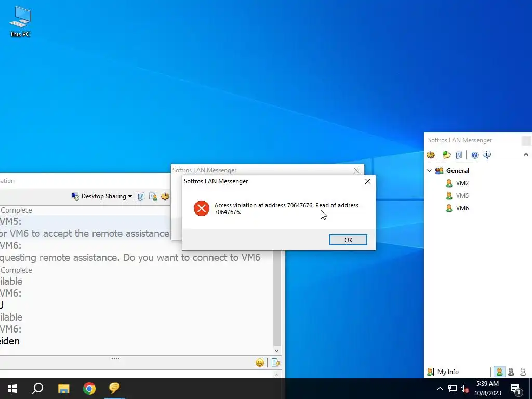The height and width of the screenshot is (399, 532).
Task: Select This PC desktop icon
Action: coord(20,22)
